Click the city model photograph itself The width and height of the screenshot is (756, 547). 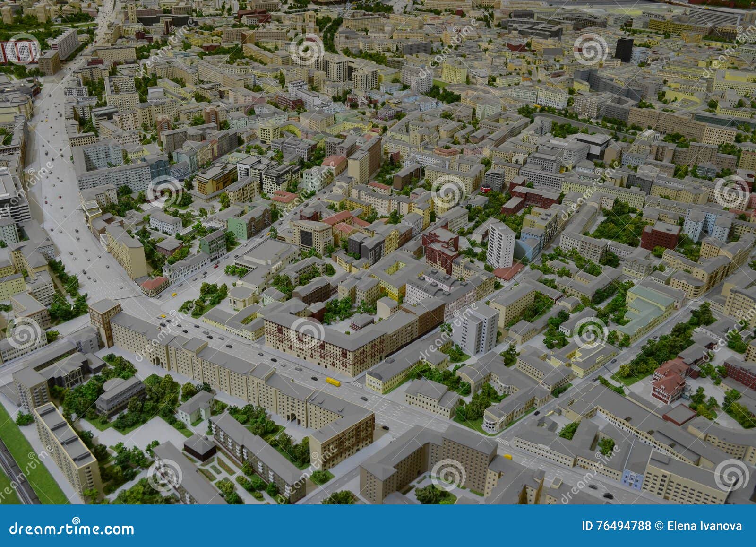point(378,236)
